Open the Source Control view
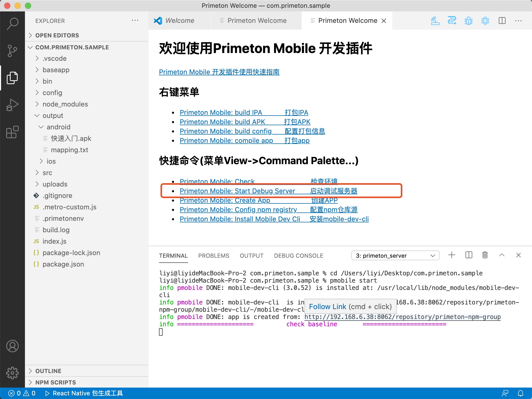 click(x=12, y=51)
